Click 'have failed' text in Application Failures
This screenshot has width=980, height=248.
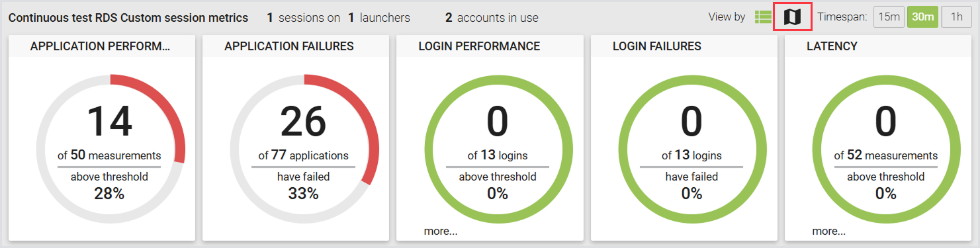click(x=303, y=177)
